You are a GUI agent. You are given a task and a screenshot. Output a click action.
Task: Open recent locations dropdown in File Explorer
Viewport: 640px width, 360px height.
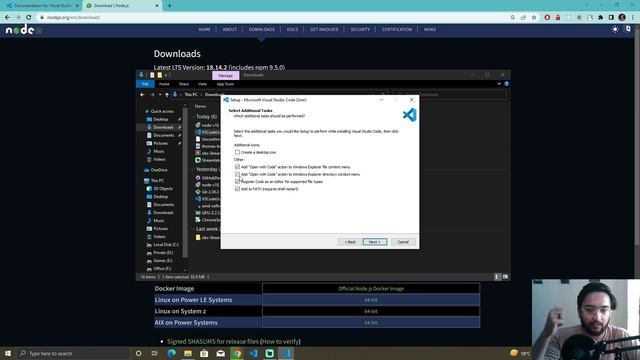[x=160, y=95]
